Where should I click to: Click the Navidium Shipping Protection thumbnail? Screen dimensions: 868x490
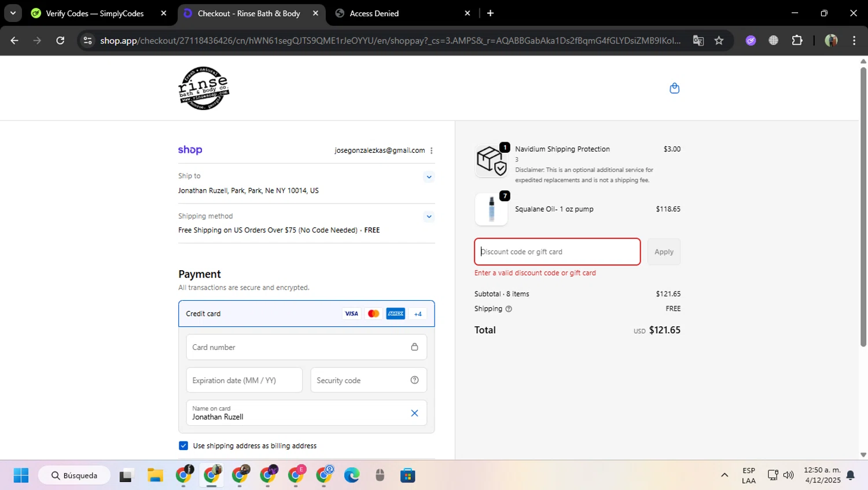[x=491, y=161]
